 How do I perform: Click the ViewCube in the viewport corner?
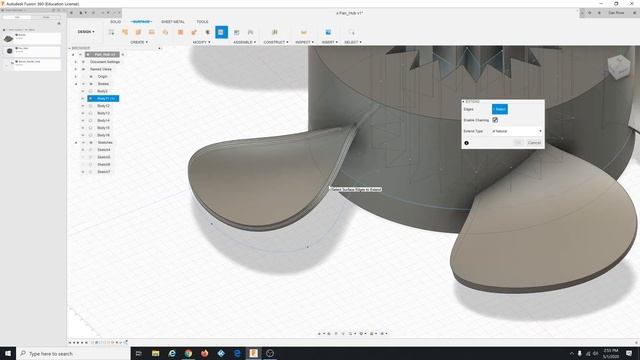pyautogui.click(x=619, y=67)
